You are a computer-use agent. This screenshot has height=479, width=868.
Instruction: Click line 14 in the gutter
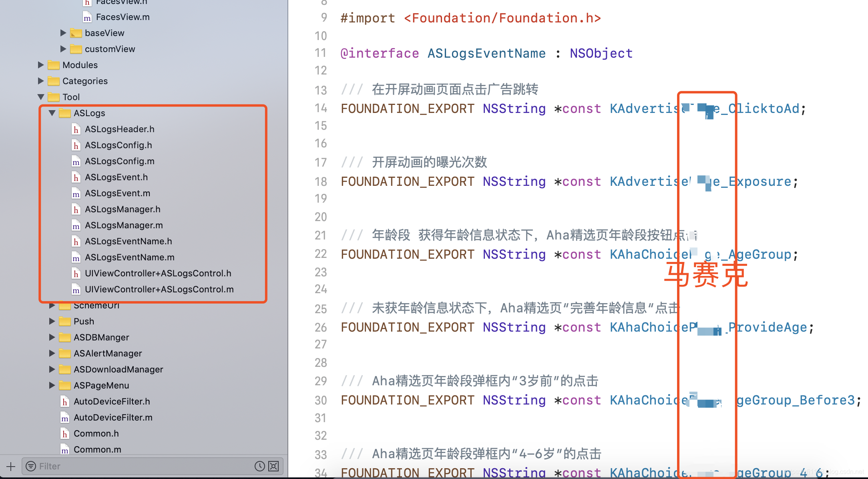(321, 108)
